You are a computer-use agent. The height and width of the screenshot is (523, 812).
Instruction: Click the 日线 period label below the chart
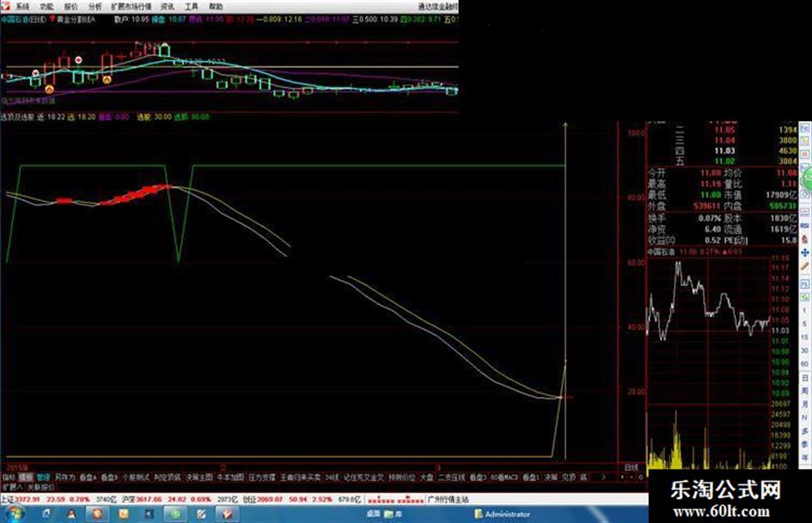(x=631, y=467)
